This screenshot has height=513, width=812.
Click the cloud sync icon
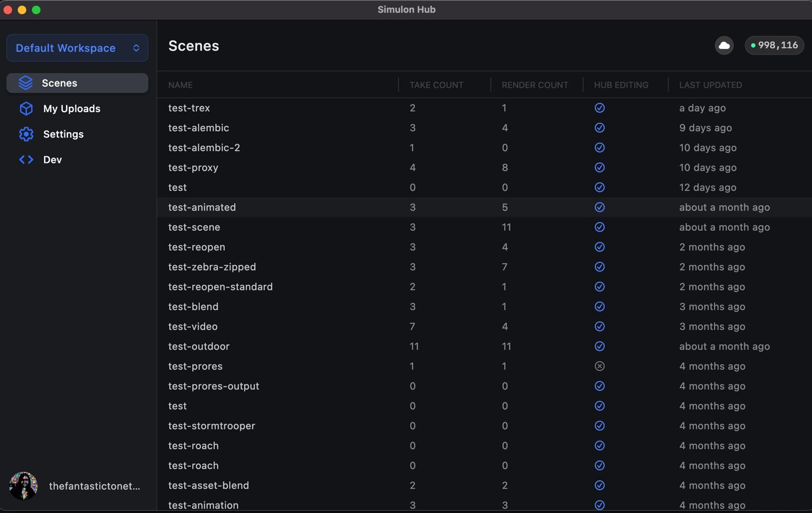point(724,45)
